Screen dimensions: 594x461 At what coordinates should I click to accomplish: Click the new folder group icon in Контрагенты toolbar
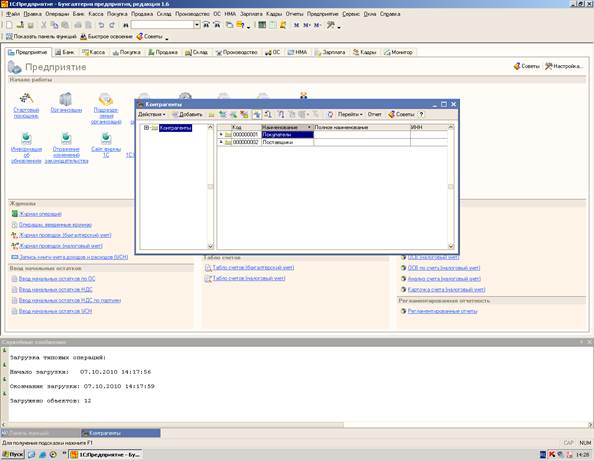[x=211, y=114]
